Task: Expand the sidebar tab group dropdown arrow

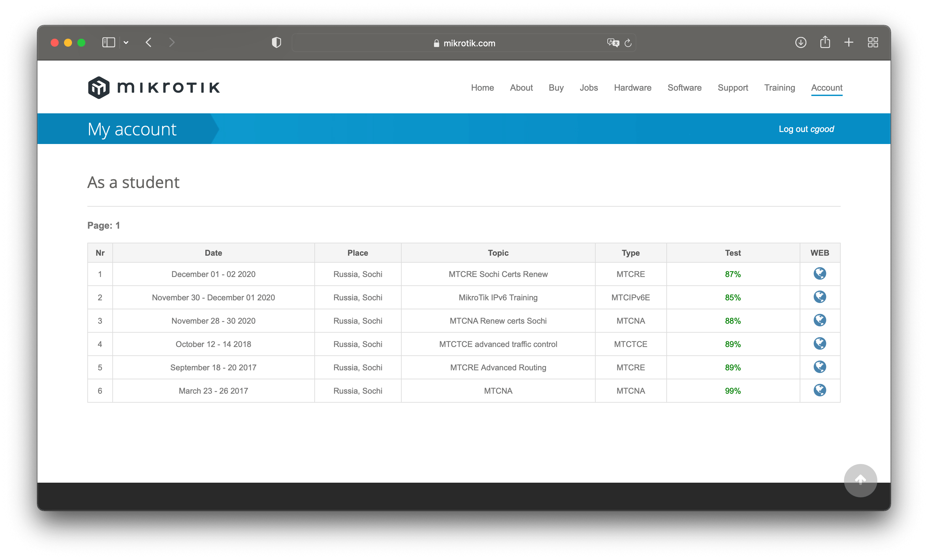Action: pos(126,43)
